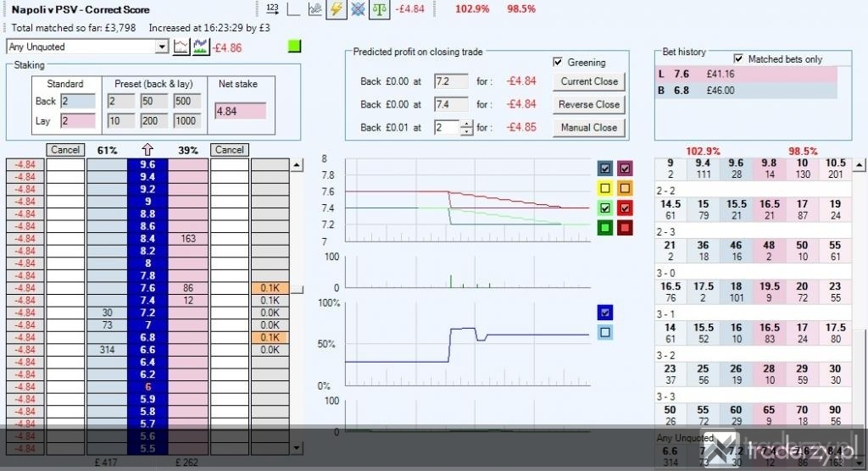Toggle the navy blue percentage chart checkbox
The image size is (868, 471).
pos(605,313)
